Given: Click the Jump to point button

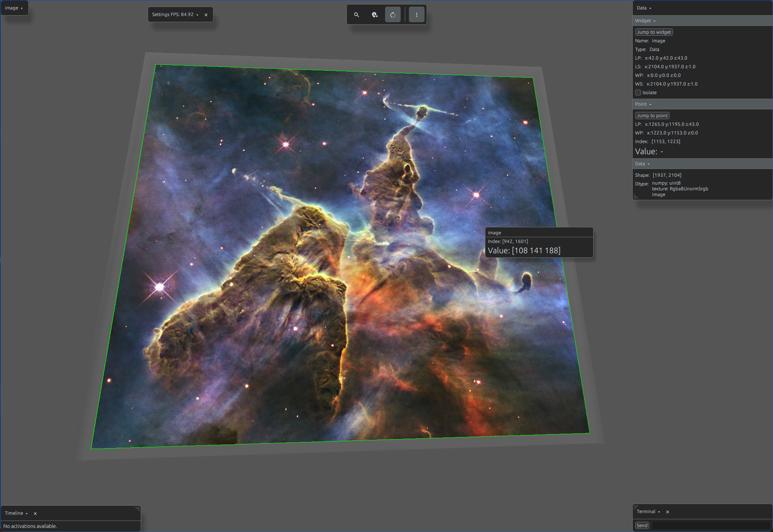Looking at the screenshot, I should pyautogui.click(x=652, y=116).
